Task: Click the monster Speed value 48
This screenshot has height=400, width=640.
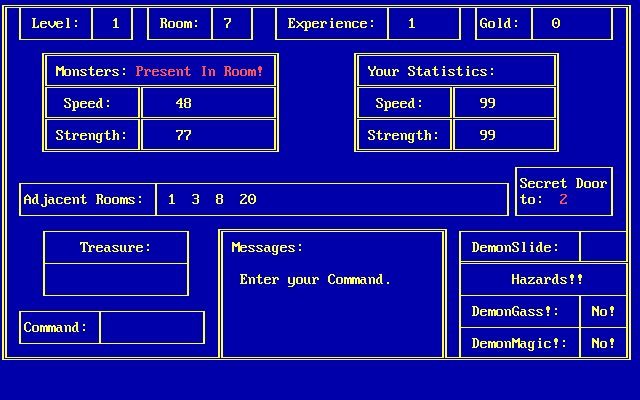Action: [x=184, y=103]
